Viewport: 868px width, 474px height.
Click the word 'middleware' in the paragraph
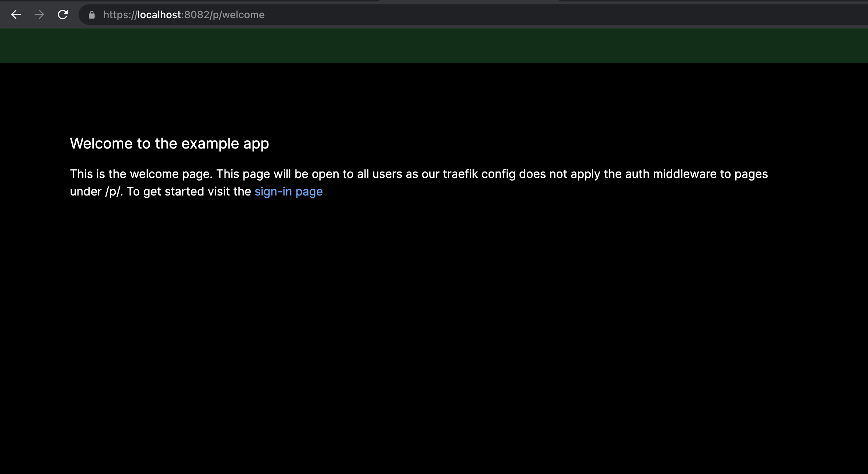684,174
